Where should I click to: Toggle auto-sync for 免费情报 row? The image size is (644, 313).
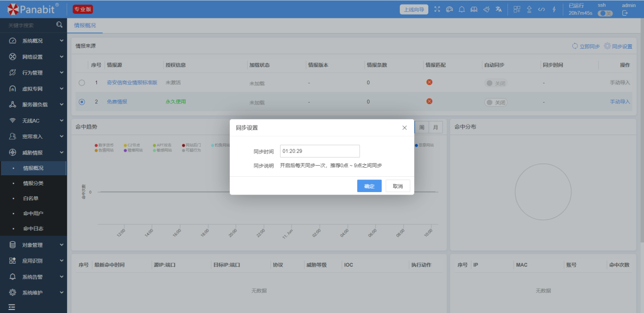pyautogui.click(x=496, y=102)
